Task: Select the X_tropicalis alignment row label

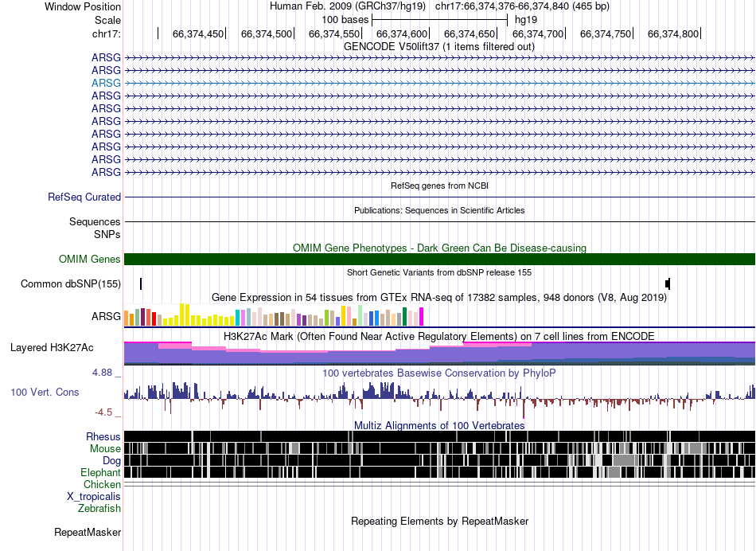Action: pos(94,497)
